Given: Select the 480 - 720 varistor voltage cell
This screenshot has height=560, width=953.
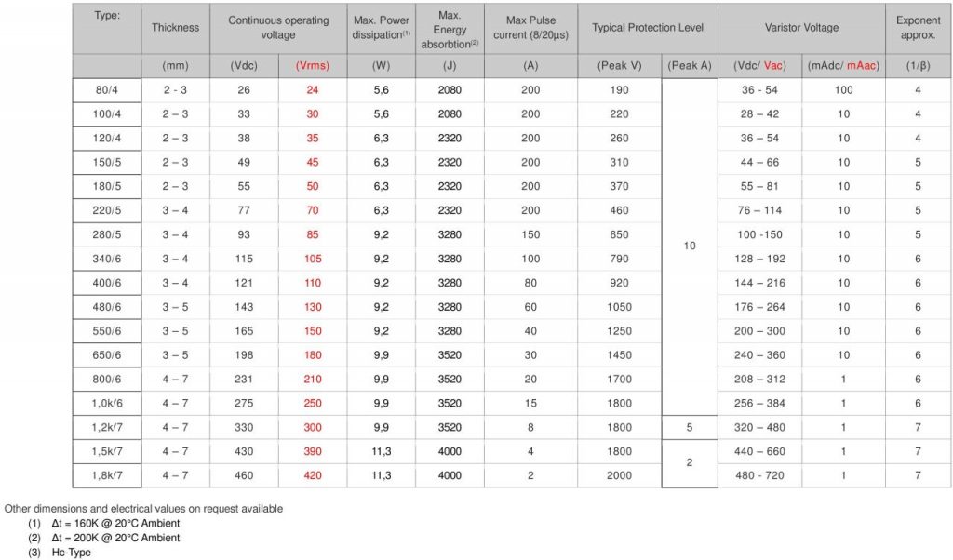Looking at the screenshot, I should (759, 475).
